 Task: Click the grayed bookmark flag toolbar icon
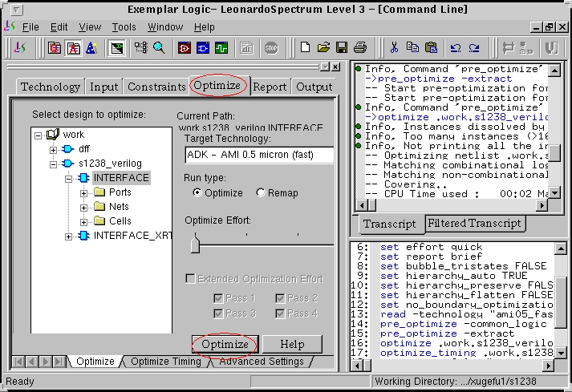point(508,48)
